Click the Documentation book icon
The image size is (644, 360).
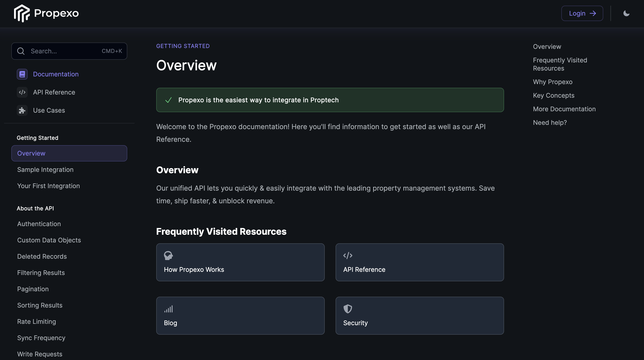pyautogui.click(x=22, y=74)
